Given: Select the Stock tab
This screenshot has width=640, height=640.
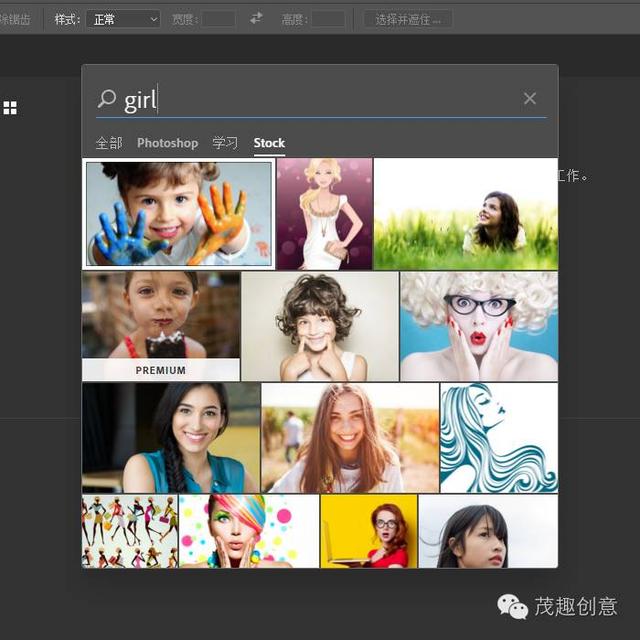Looking at the screenshot, I should 269,143.
